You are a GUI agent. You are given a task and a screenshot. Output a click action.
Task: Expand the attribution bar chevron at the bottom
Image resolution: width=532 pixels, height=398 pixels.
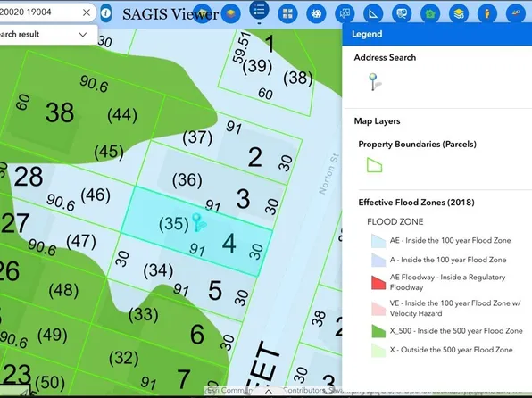point(269,391)
